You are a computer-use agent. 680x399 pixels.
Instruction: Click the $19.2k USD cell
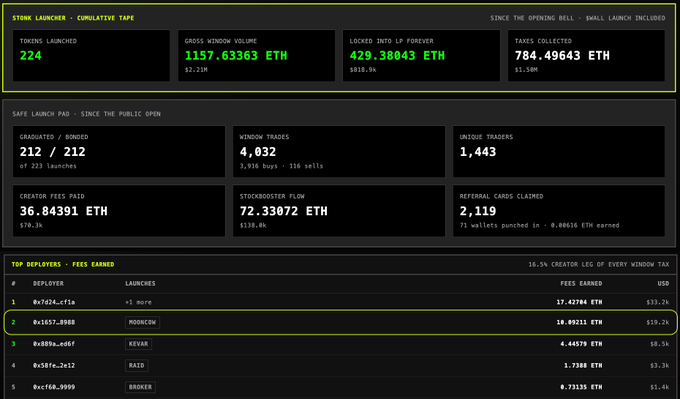[x=657, y=322]
